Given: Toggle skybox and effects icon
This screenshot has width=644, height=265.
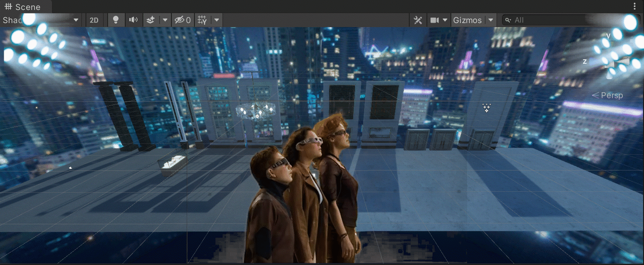Looking at the screenshot, I should [x=151, y=20].
